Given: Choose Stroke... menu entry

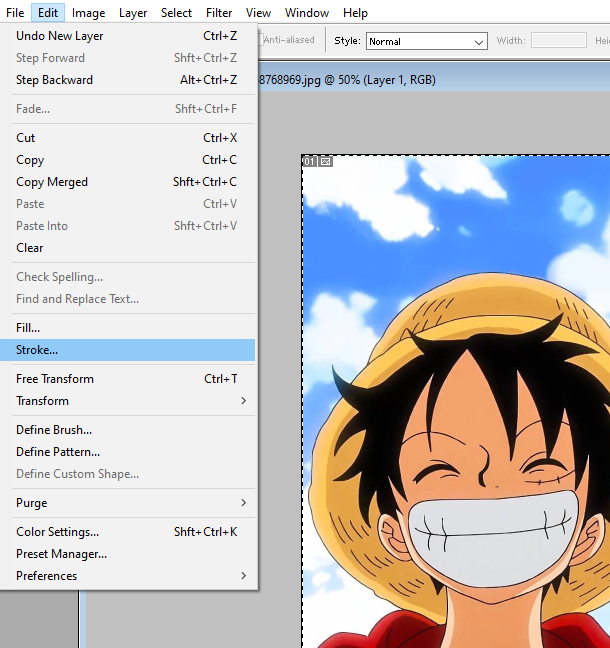Looking at the screenshot, I should click(x=127, y=350).
